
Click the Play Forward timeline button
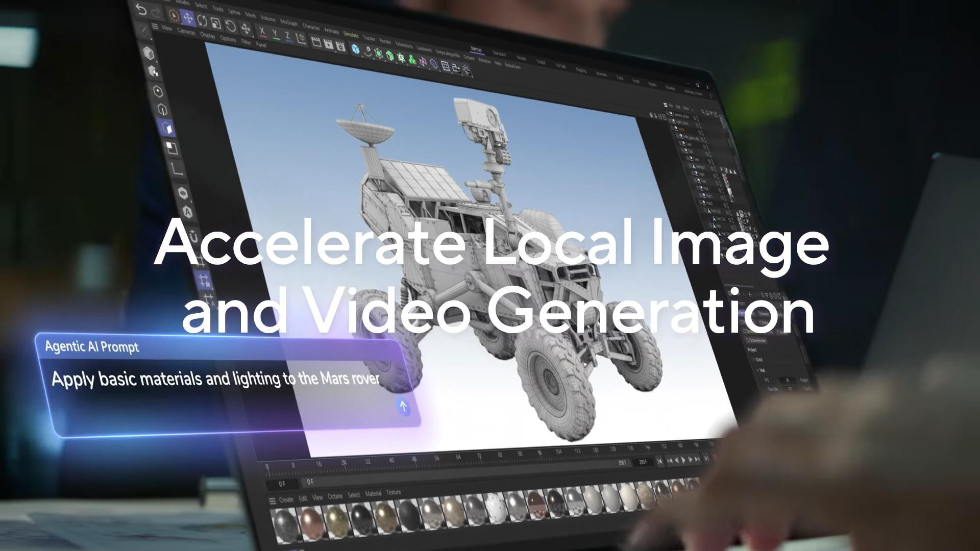pyautogui.click(x=684, y=460)
